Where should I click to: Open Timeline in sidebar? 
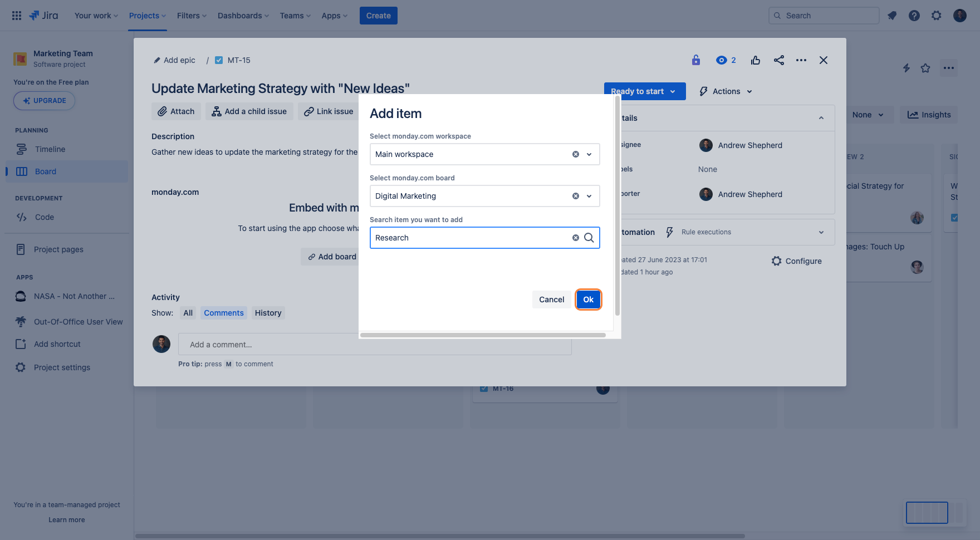(x=67, y=149)
